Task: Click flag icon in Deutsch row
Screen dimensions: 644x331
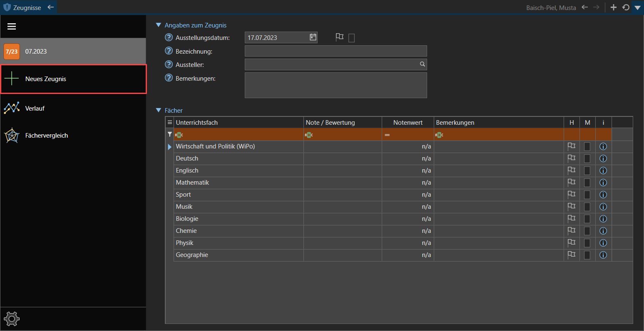Action: point(572,158)
